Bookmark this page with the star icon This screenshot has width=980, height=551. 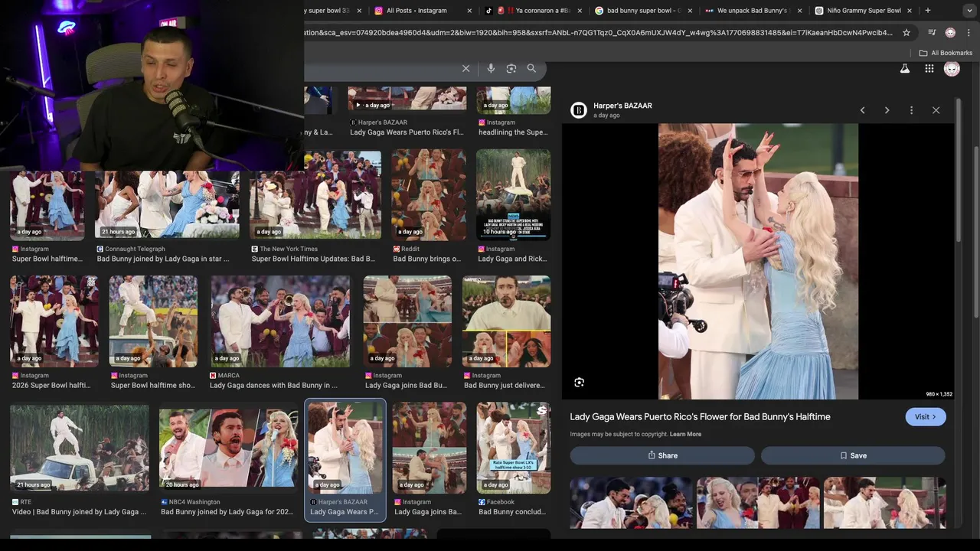[x=906, y=33]
